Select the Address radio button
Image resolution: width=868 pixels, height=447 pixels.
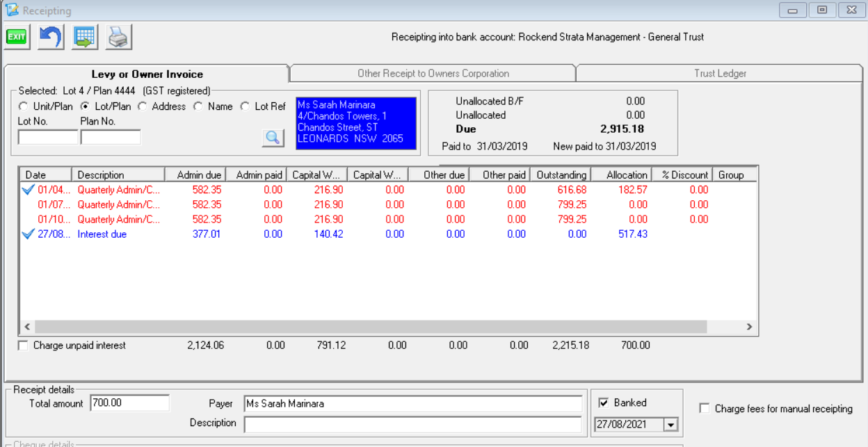[x=142, y=106]
